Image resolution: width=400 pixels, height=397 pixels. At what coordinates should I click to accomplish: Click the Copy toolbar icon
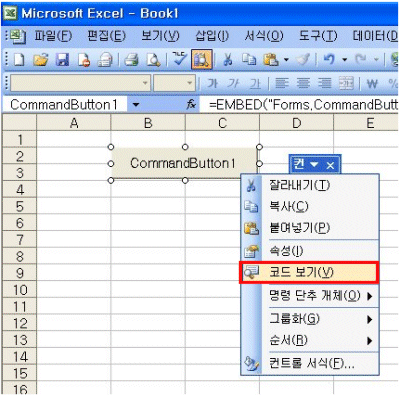249,60
